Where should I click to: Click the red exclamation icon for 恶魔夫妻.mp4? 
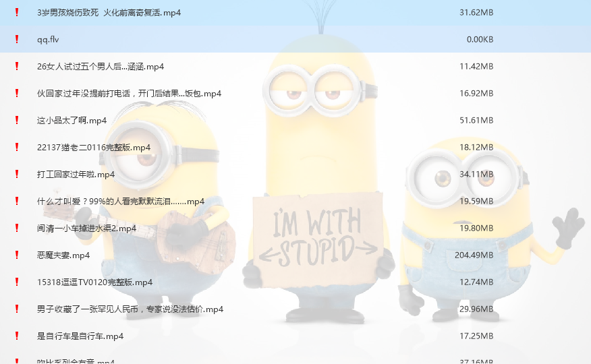pyautogui.click(x=17, y=255)
